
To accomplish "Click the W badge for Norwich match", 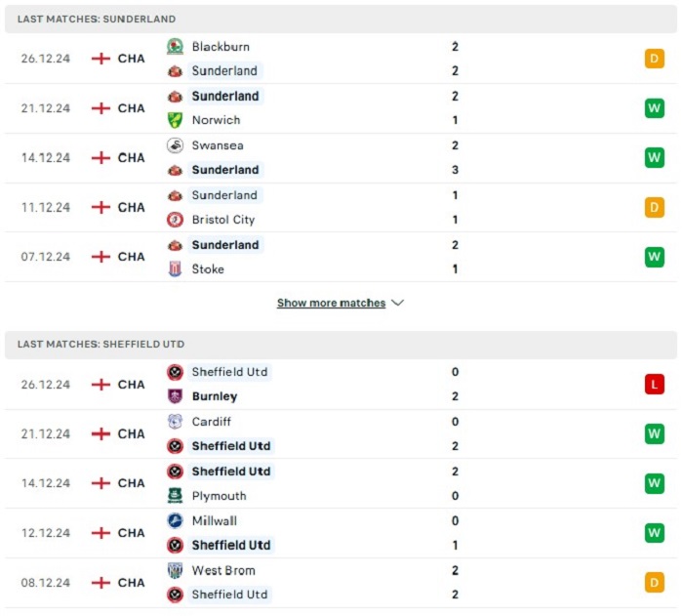I will point(655,108).
